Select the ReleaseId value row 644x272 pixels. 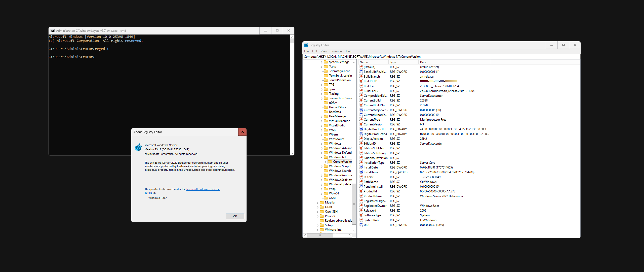(x=425, y=211)
